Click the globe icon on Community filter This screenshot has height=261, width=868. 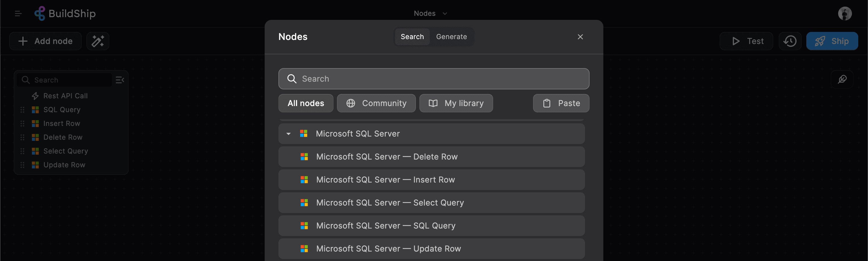pyautogui.click(x=350, y=103)
